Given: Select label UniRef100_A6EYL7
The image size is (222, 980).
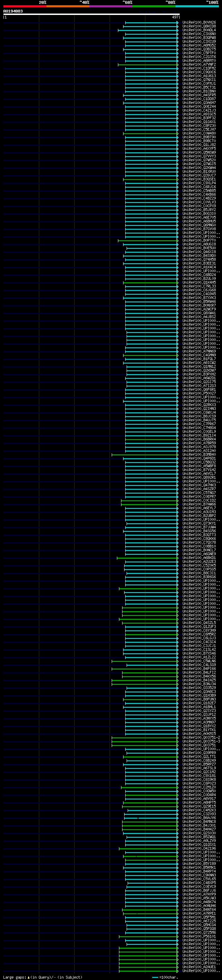Looking at the screenshot, I should [199, 508].
